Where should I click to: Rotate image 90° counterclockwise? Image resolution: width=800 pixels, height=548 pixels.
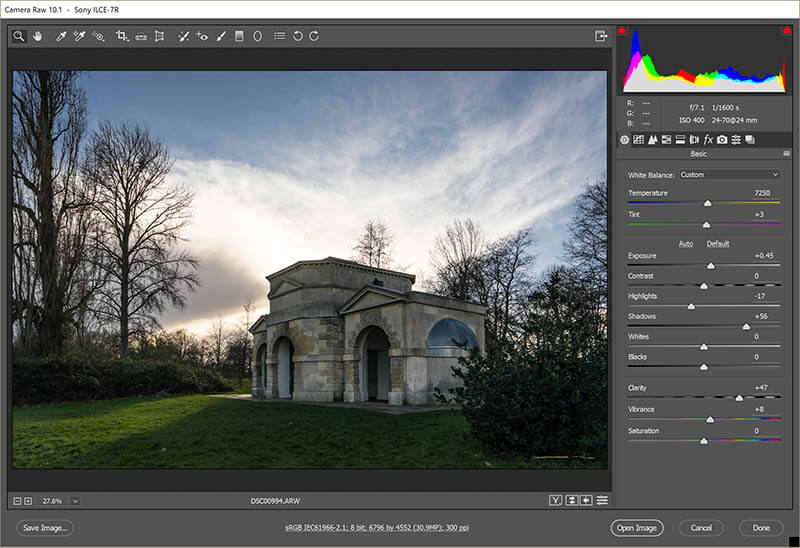297,36
